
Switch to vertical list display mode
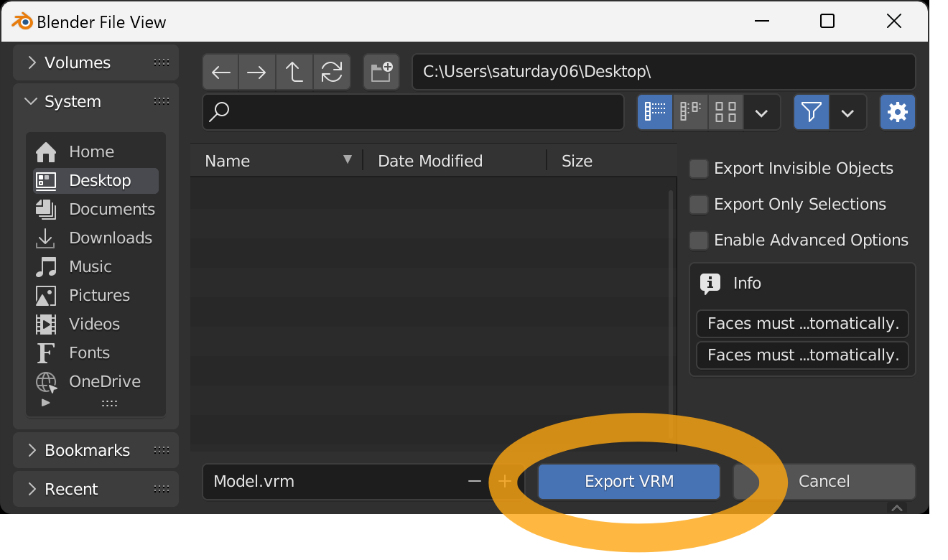pos(655,112)
